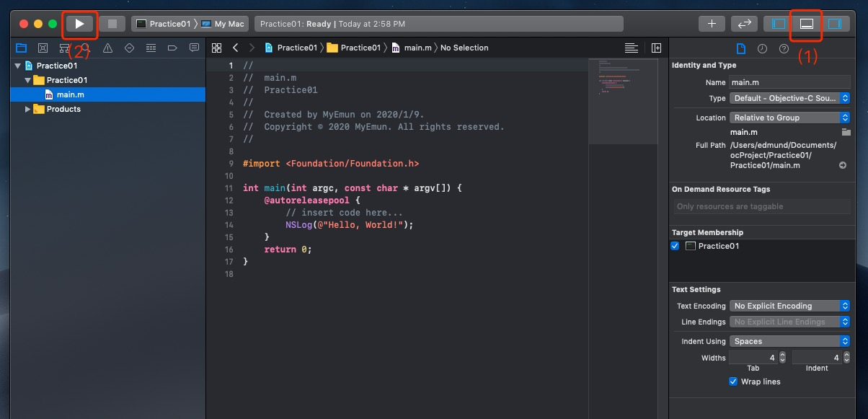Reveal full path in Finder arrow icon

[843, 165]
